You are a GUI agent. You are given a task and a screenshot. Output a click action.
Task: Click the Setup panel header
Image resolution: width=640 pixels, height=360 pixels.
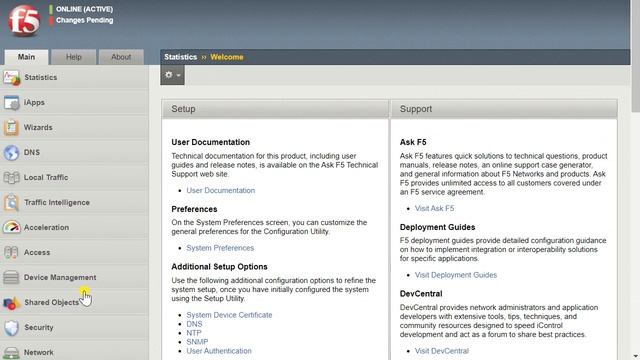pyautogui.click(x=275, y=109)
